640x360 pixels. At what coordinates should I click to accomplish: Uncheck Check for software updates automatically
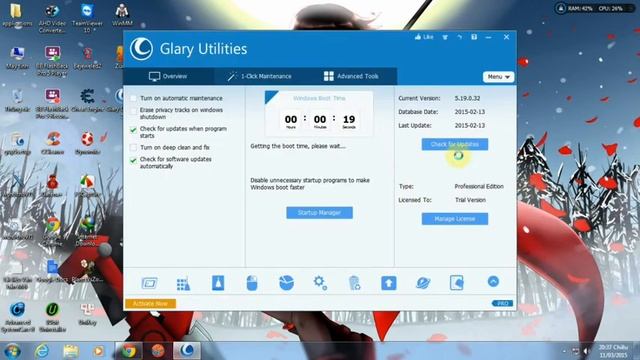133,160
